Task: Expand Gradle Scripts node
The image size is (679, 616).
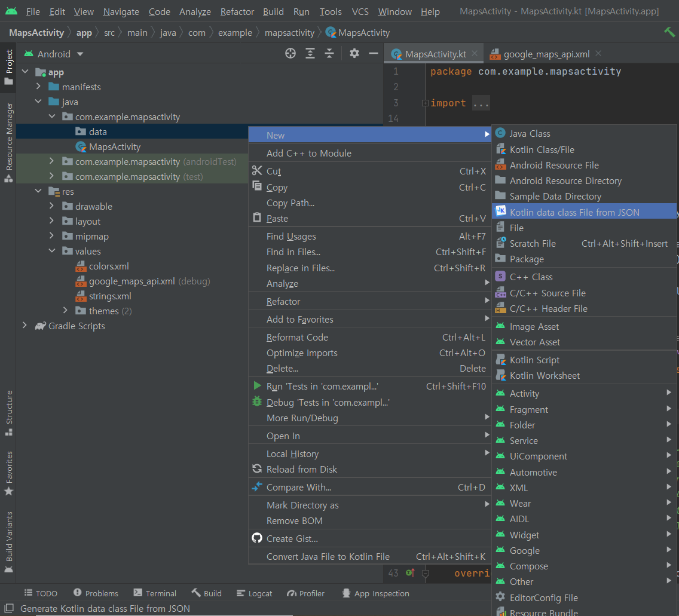Action: pos(25,326)
